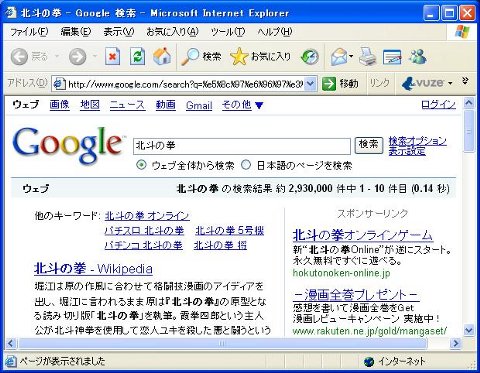The width and height of the screenshot is (480, 373).
Task: Open the History toolbar icon
Action: pos(310,56)
